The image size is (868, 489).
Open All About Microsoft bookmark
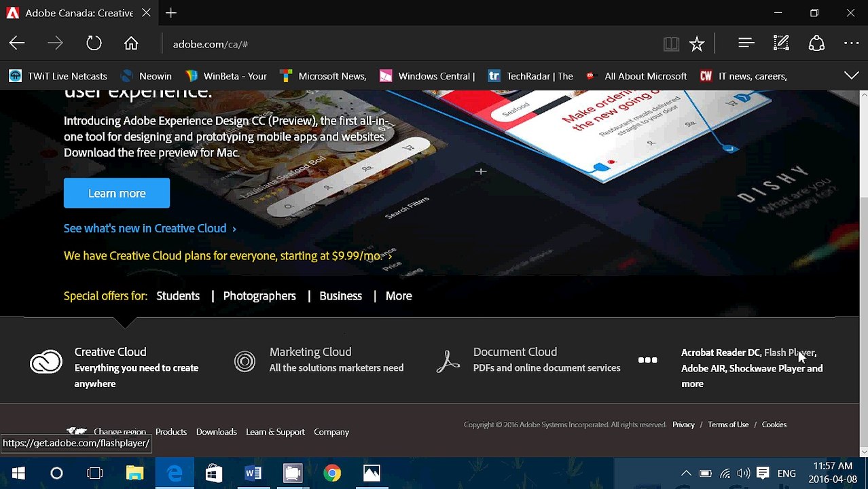pyautogui.click(x=637, y=76)
